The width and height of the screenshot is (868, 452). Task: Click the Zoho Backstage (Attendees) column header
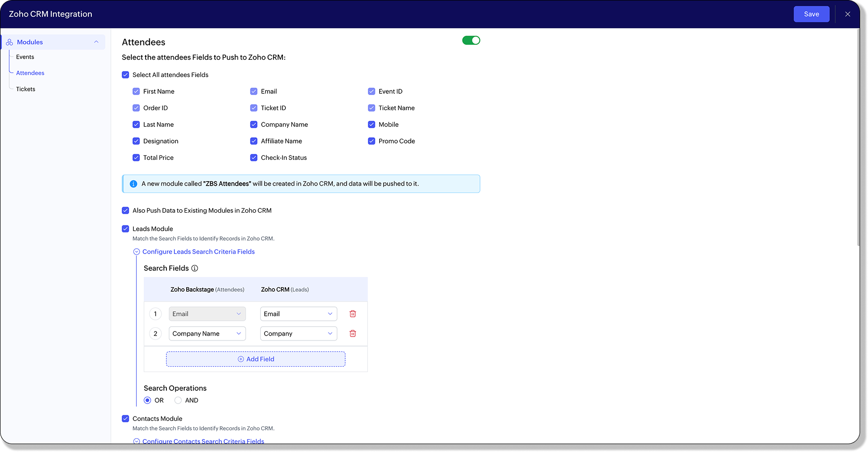pos(207,290)
